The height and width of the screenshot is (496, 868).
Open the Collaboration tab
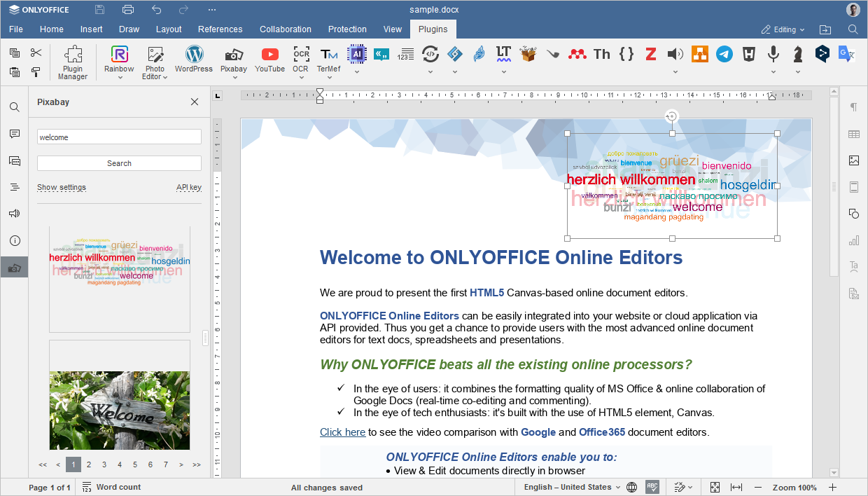coord(285,29)
